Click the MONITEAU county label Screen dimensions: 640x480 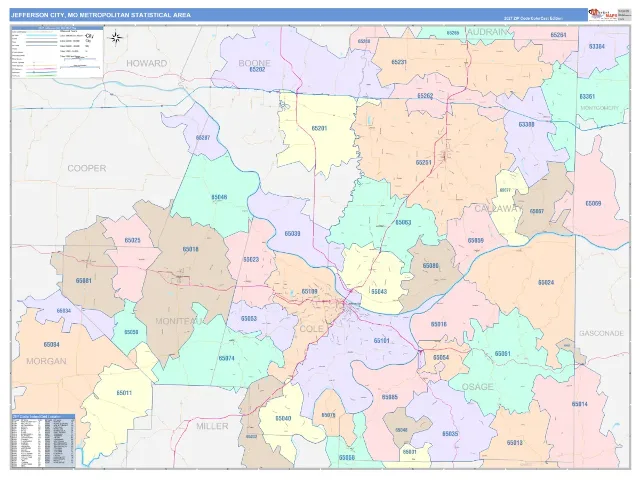click(180, 321)
